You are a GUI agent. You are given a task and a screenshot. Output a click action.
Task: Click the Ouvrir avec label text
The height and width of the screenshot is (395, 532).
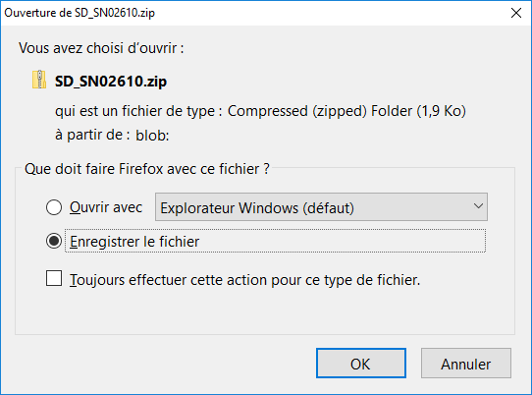pos(106,207)
